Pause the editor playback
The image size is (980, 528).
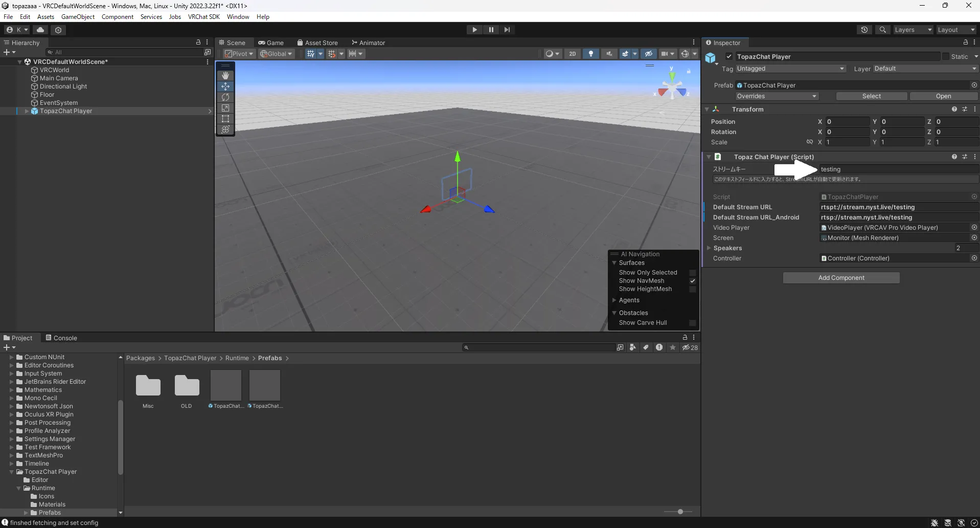click(491, 30)
